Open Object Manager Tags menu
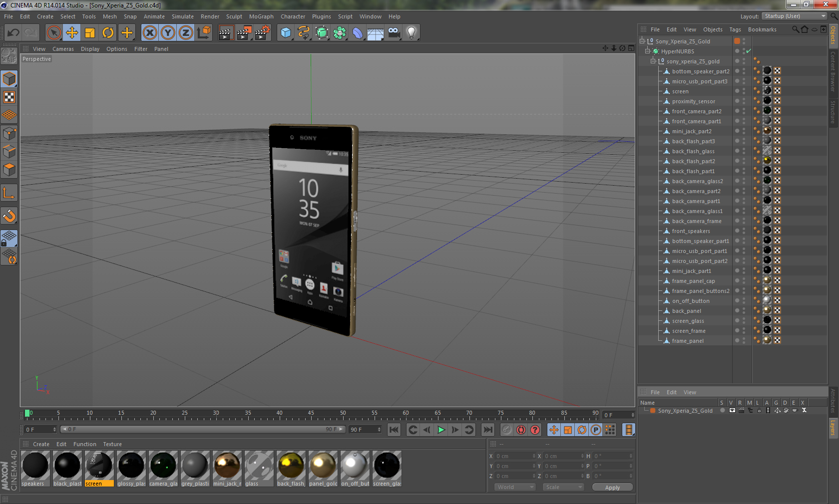This screenshot has height=504, width=839. tap(735, 29)
